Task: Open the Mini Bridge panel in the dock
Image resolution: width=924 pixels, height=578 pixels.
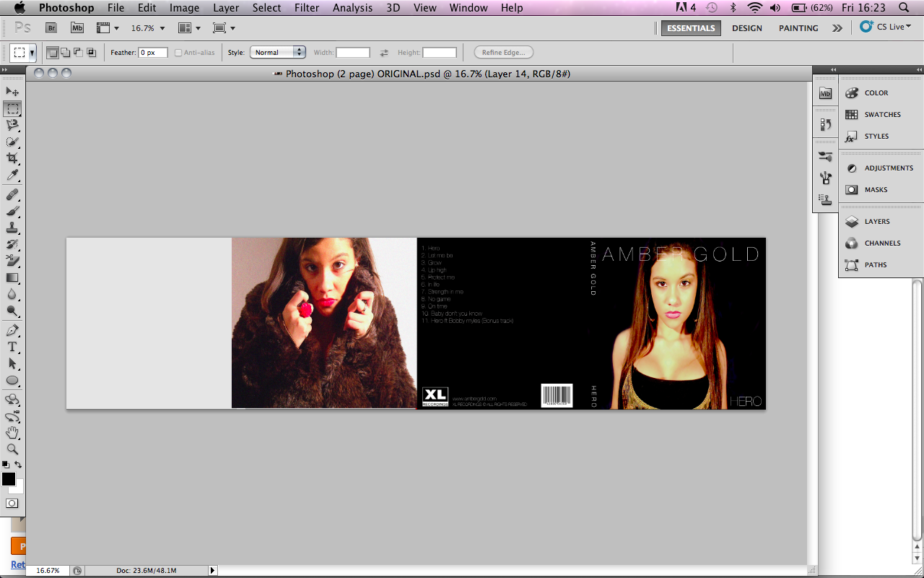Action: tap(826, 93)
